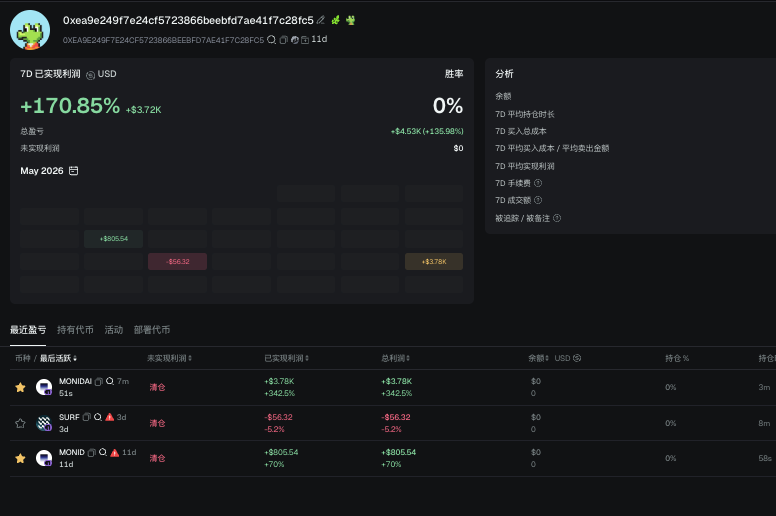Viewport: 776px width, 516px height.
Task: Click the +$4.53K (+135.98%) total PnL value
Action: [427, 131]
